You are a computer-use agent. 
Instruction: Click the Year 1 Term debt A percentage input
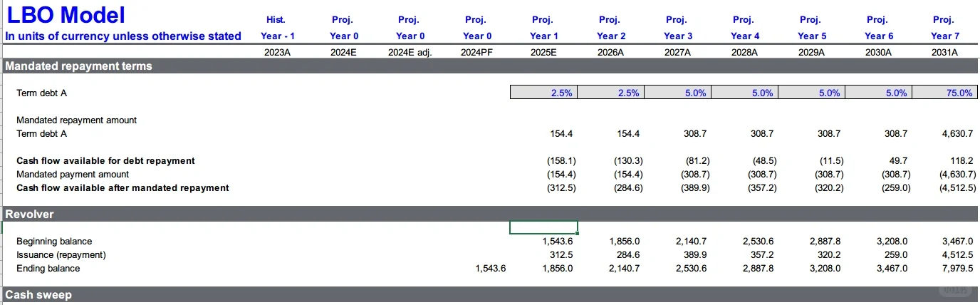tap(543, 93)
